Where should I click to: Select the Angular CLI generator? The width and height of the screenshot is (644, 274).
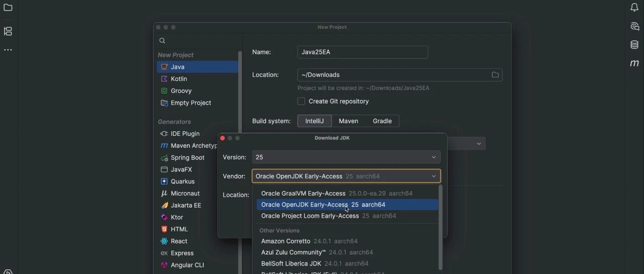(x=197, y=265)
